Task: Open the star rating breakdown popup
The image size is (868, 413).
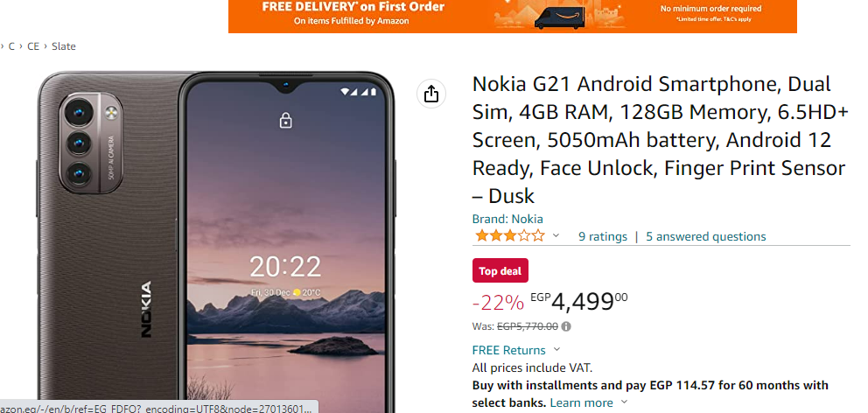Action: (x=510, y=236)
